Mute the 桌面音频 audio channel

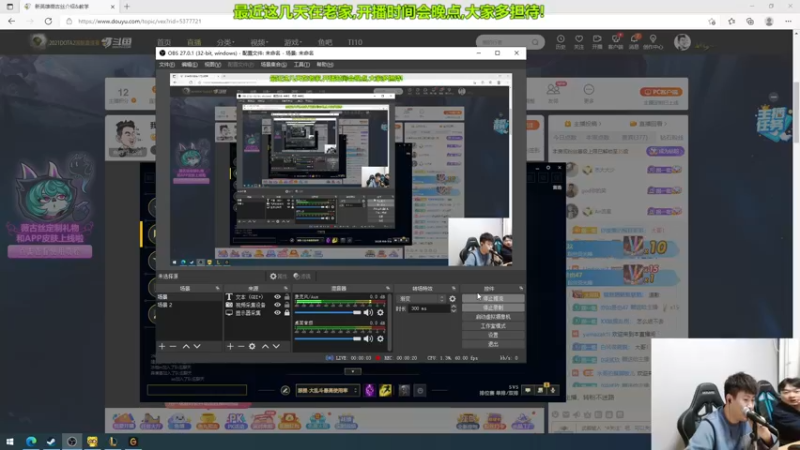(368, 339)
